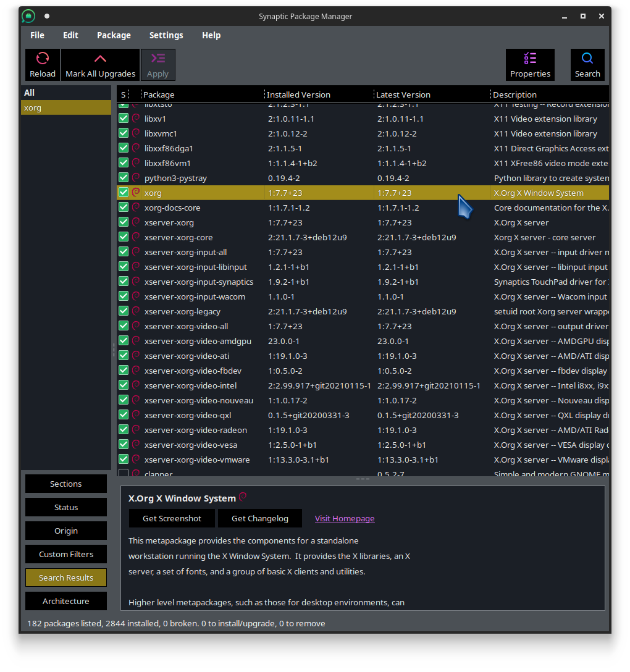Click version 23.0.0-1 in Installed Version column
Image resolution: width=630 pixels, height=672 pixels.
coord(283,341)
